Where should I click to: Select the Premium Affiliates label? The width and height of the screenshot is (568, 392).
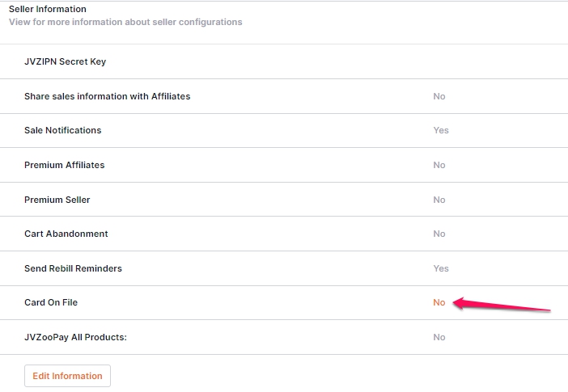(64, 165)
